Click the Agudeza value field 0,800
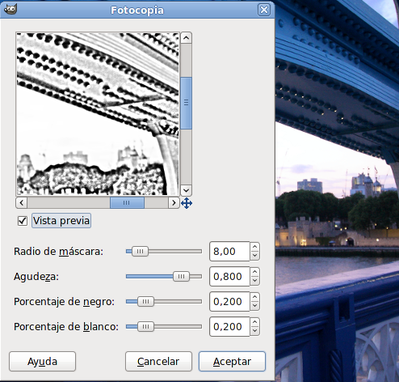This screenshot has height=382, width=399. pyautogui.click(x=230, y=276)
